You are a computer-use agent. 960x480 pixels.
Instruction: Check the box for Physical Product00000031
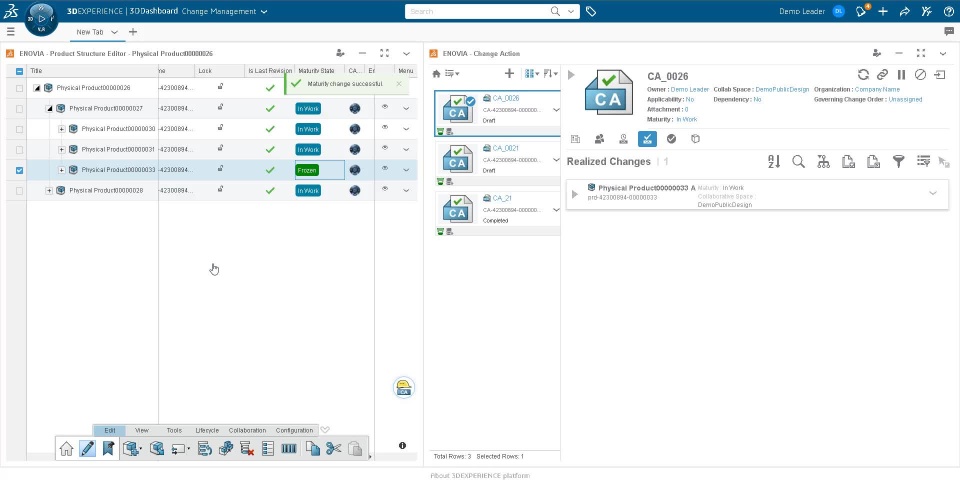pyautogui.click(x=19, y=149)
